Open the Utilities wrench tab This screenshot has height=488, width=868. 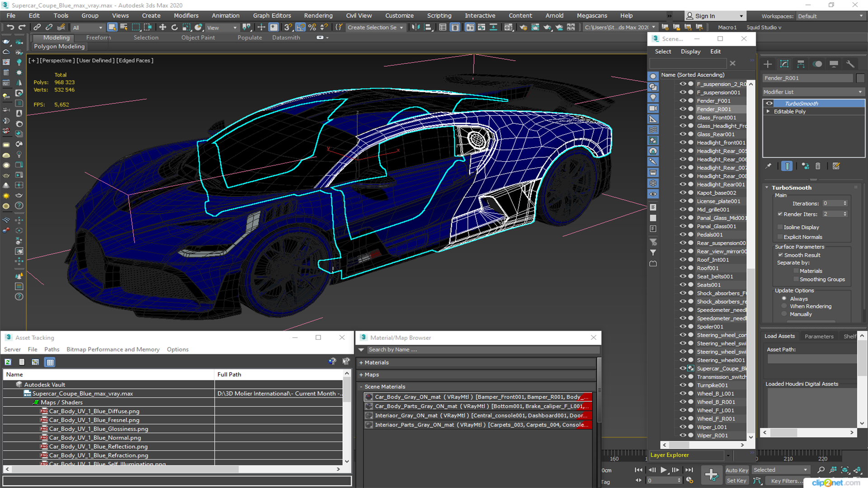[850, 64]
